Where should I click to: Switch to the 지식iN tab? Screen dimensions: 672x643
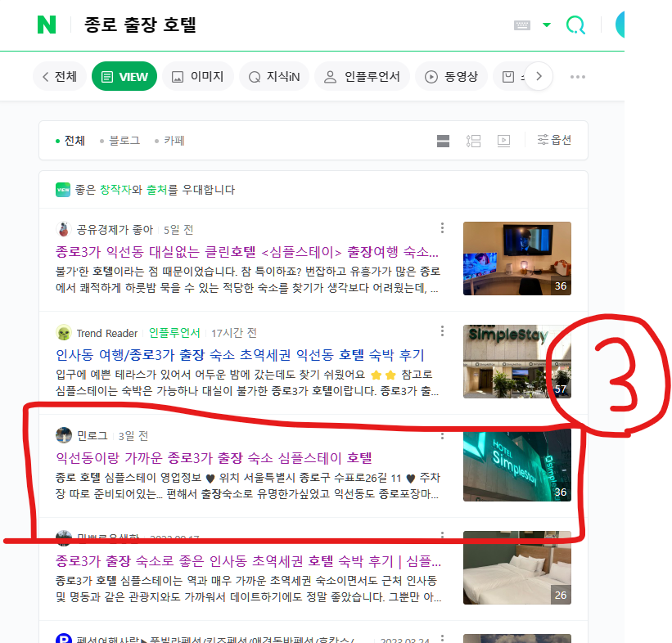(274, 77)
